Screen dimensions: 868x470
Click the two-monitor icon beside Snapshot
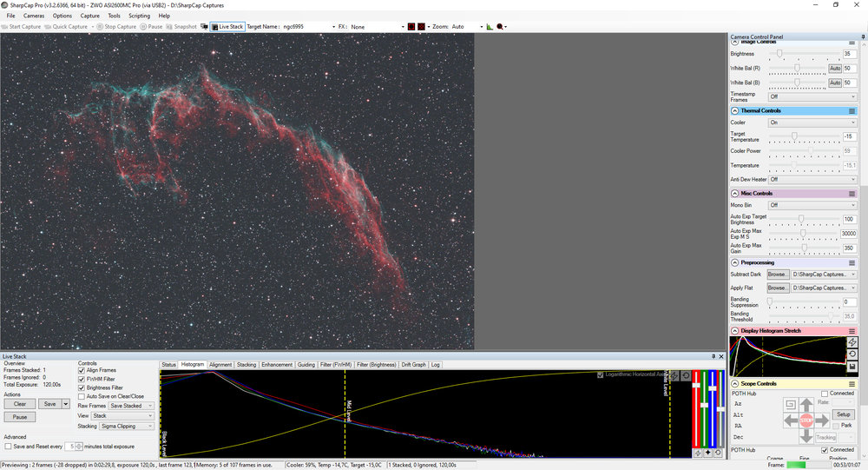point(204,27)
